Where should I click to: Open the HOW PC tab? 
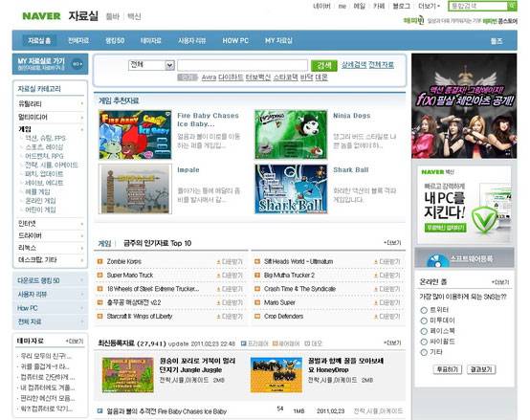(235, 40)
